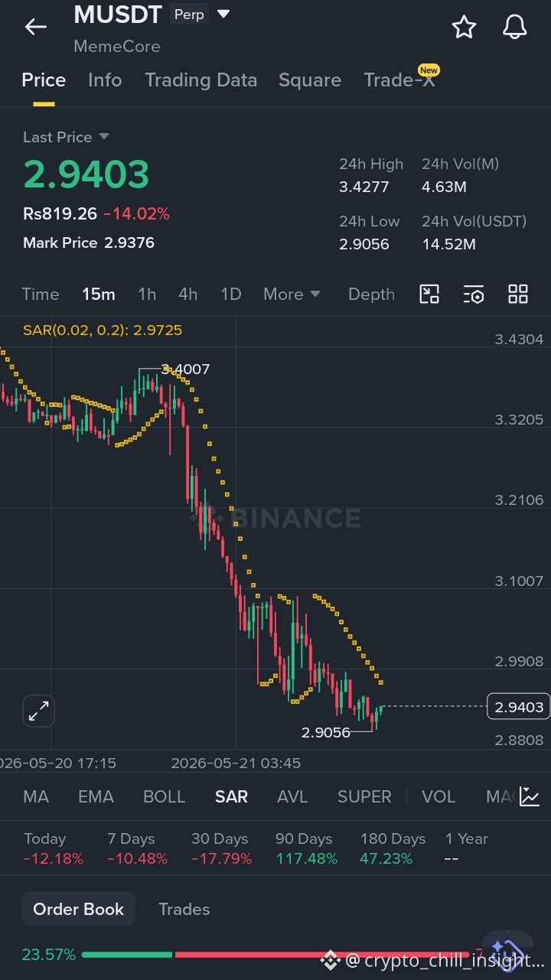Switch to the Trading Data tab
Viewport: 551px width, 980px height.
pyautogui.click(x=201, y=80)
